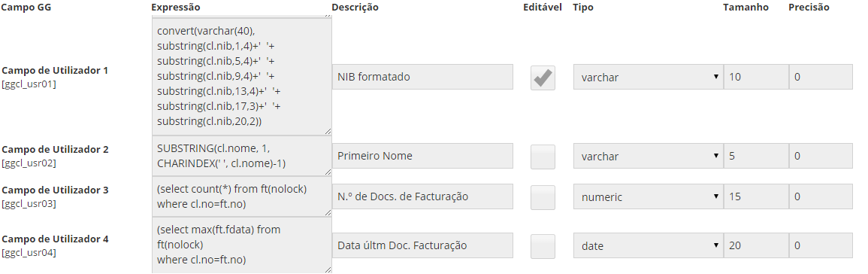Click the select max(ft.fdata) expression textarea
Image resolution: width=868 pixels, height=274 pixels.
tap(241, 245)
